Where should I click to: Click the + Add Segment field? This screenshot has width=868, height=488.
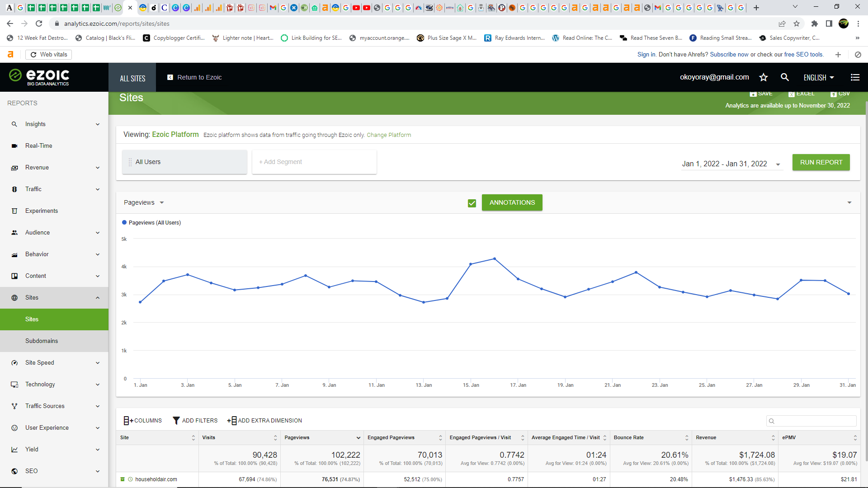(314, 162)
